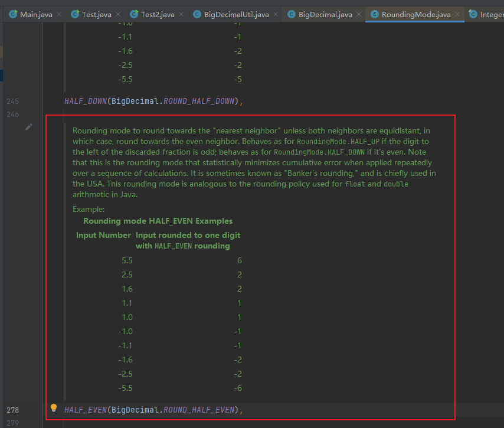504x428 pixels.
Task: Click the pencil icon to edit rendered doc
Action: [28, 127]
